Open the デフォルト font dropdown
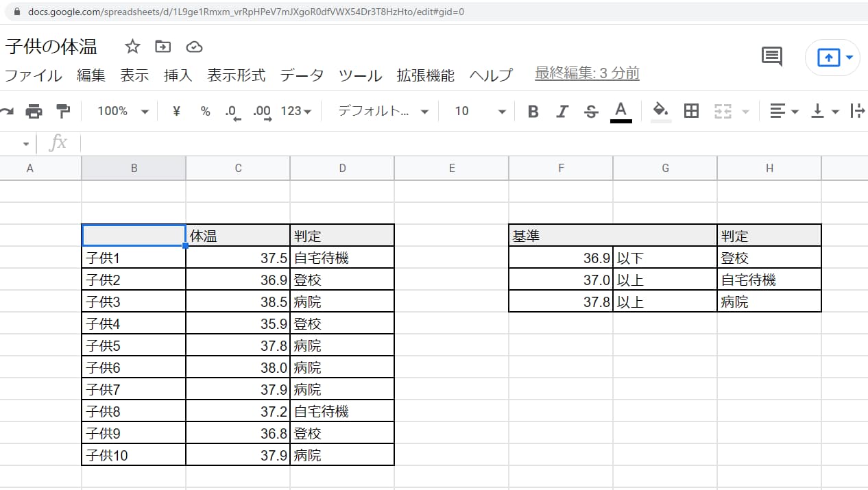This screenshot has width=868, height=490. 383,111
